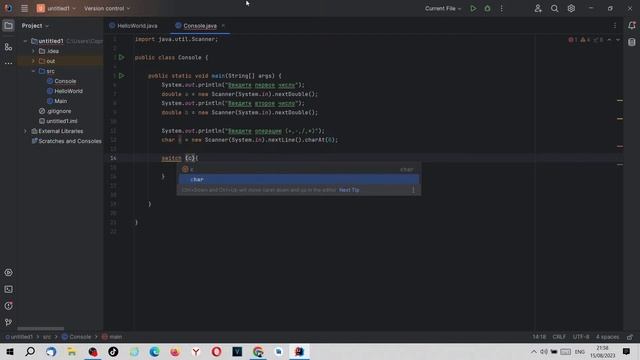
Task: Start the debugger with the bug icon
Action: click(487, 8)
